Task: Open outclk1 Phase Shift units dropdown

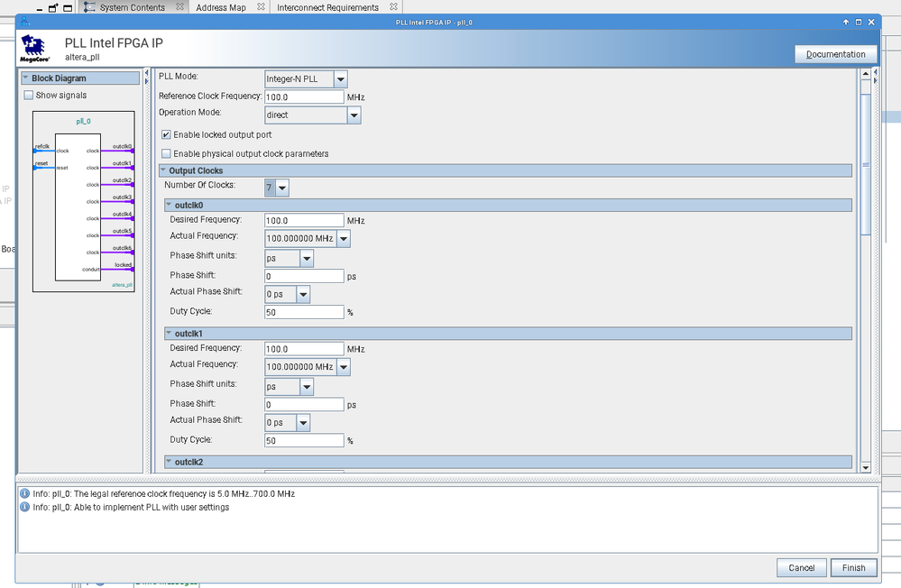Action: coord(307,387)
